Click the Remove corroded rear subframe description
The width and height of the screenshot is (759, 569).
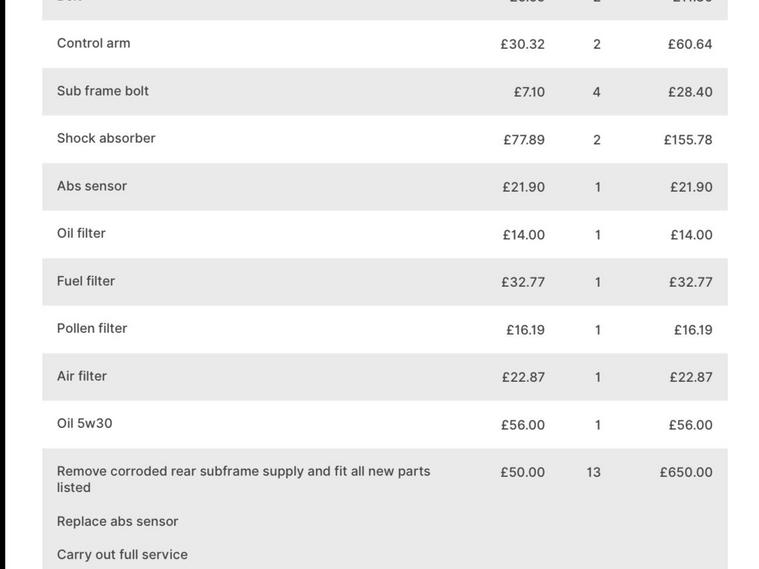(243, 479)
